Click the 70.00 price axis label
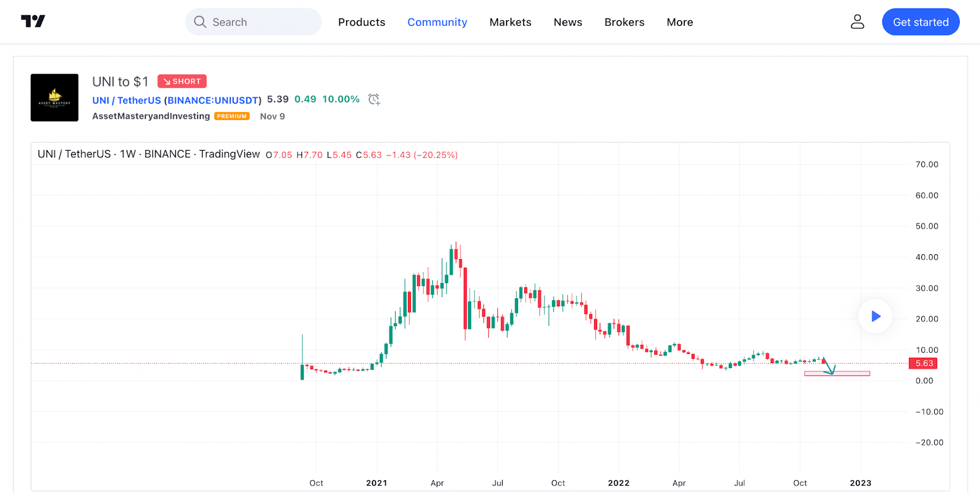 [x=927, y=164]
